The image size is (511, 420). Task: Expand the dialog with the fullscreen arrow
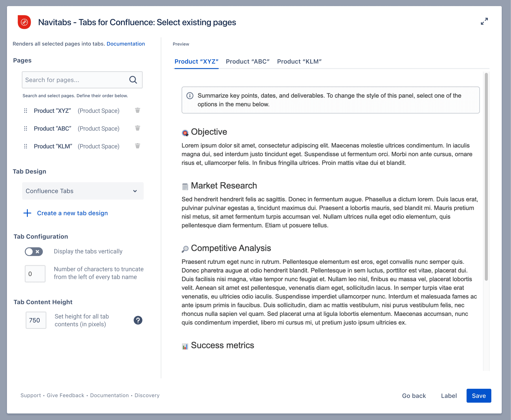pyautogui.click(x=485, y=21)
